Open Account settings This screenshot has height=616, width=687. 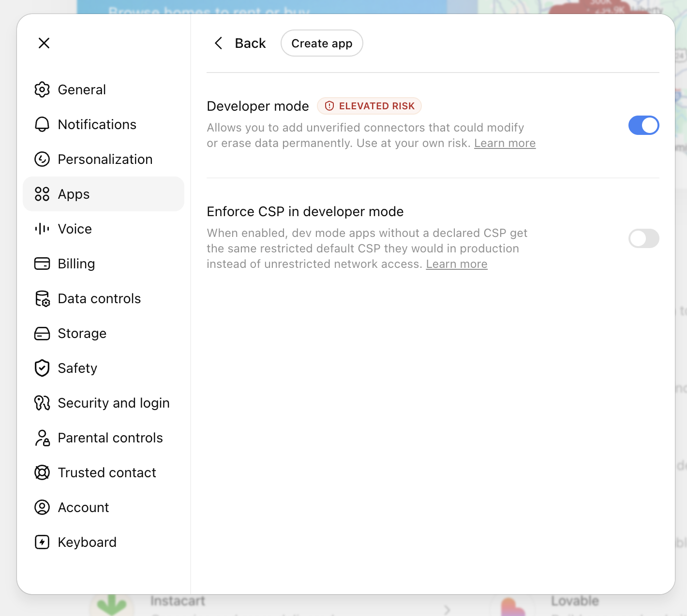pos(104,507)
